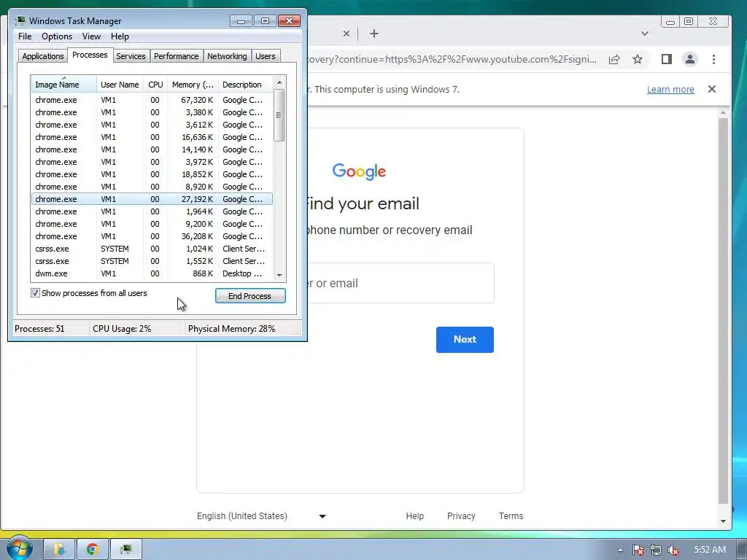This screenshot has width=747, height=560.
Task: Select csrss.exe row using 1,552 K
Action: 152,261
